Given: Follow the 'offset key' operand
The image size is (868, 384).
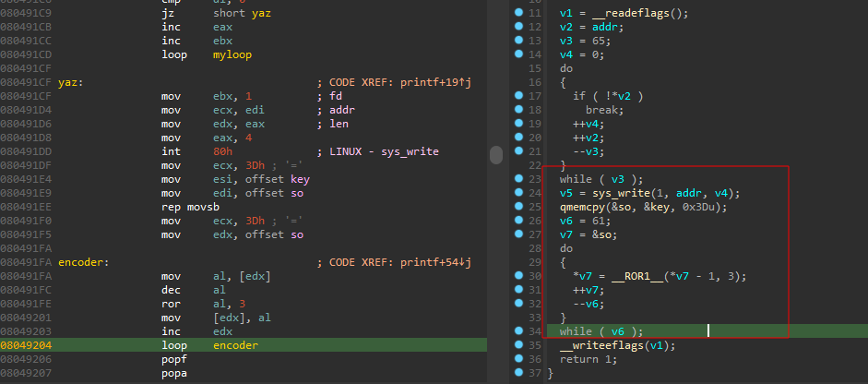Looking at the screenshot, I should click(x=278, y=179).
